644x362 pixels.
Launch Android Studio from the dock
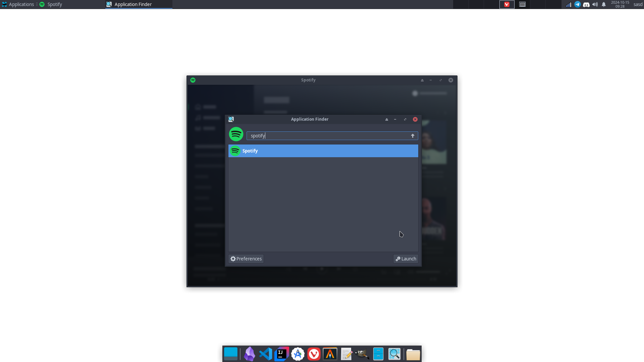tap(298, 354)
